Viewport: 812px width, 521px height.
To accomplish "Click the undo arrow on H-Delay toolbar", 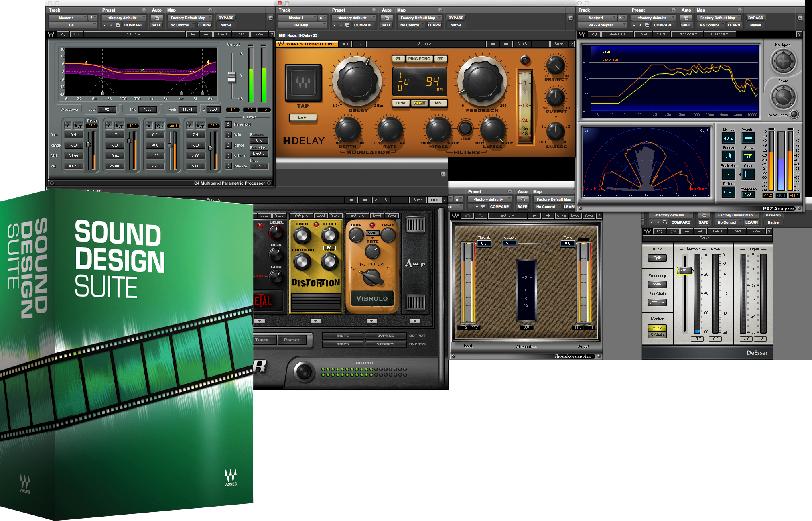I will point(345,44).
